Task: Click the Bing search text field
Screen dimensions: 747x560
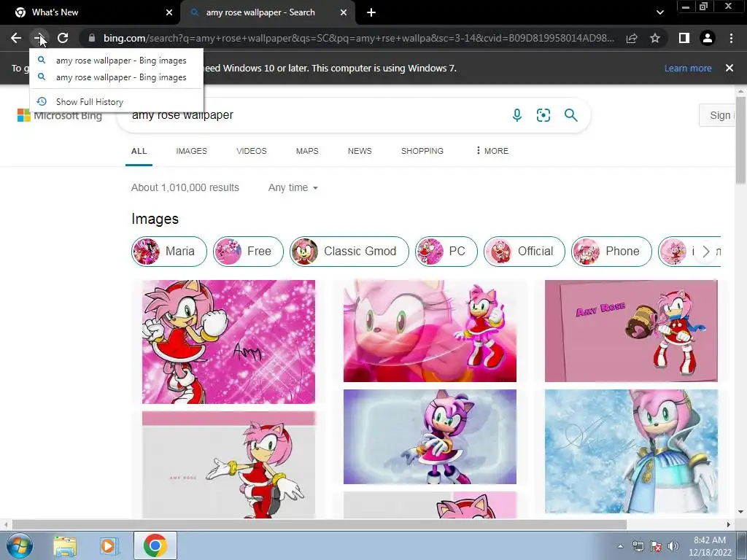Action: click(x=314, y=114)
